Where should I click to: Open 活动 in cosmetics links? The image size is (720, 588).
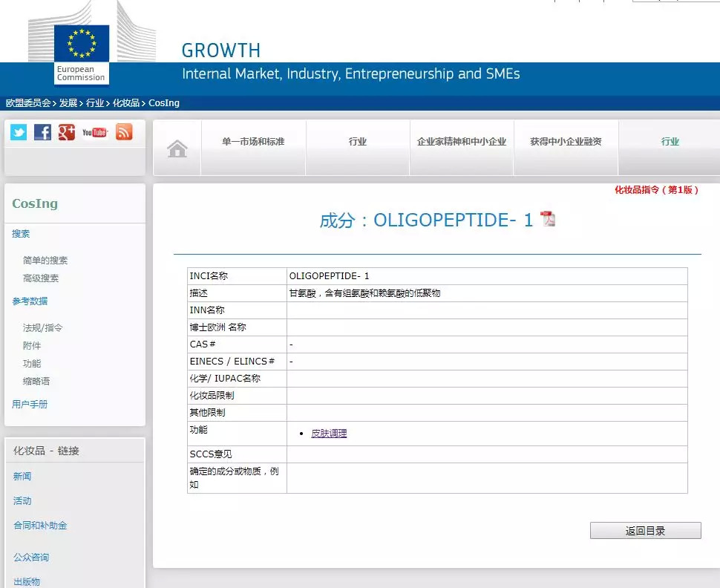[x=22, y=500]
